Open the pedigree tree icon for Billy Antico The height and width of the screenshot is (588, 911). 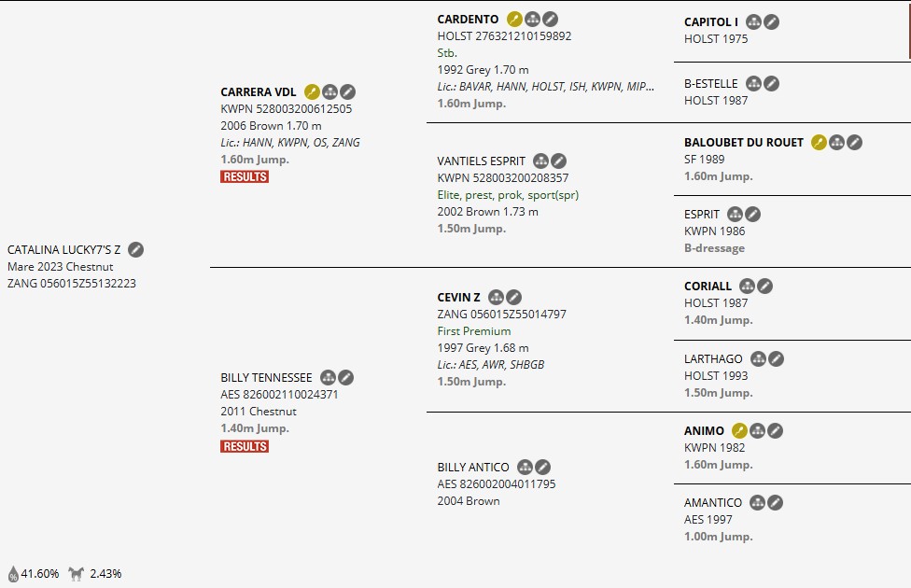[525, 467]
